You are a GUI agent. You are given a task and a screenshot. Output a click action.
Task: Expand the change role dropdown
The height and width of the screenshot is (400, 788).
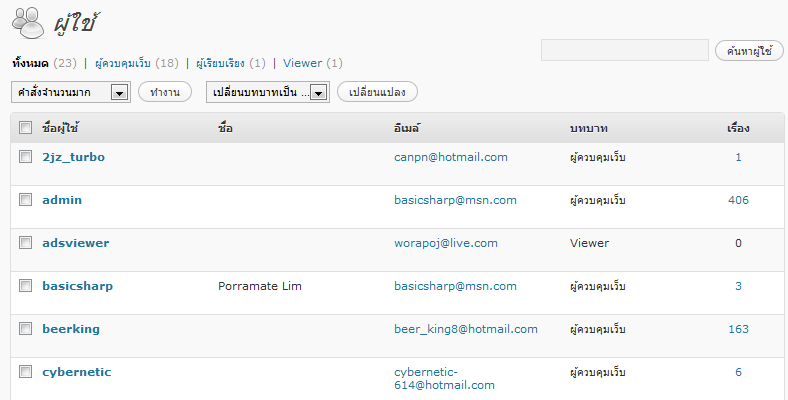(x=268, y=92)
